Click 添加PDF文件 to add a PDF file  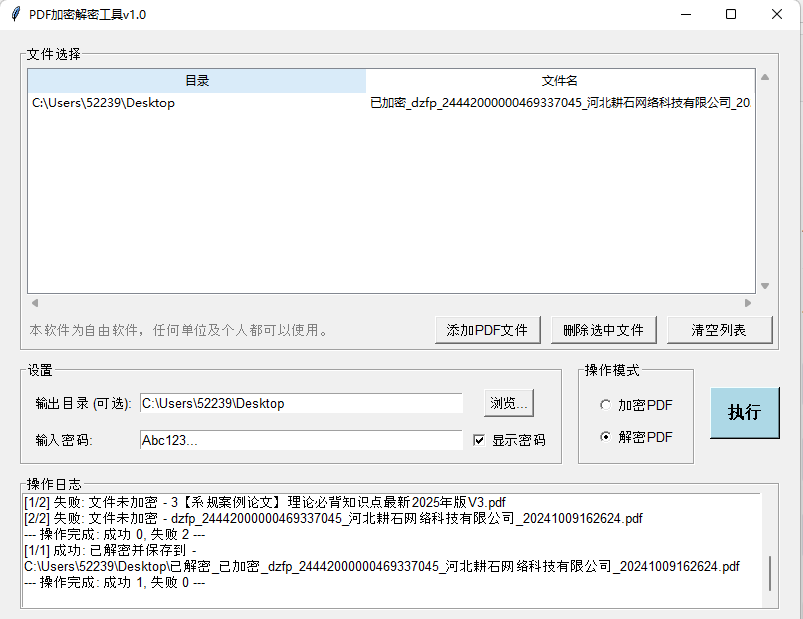click(487, 329)
